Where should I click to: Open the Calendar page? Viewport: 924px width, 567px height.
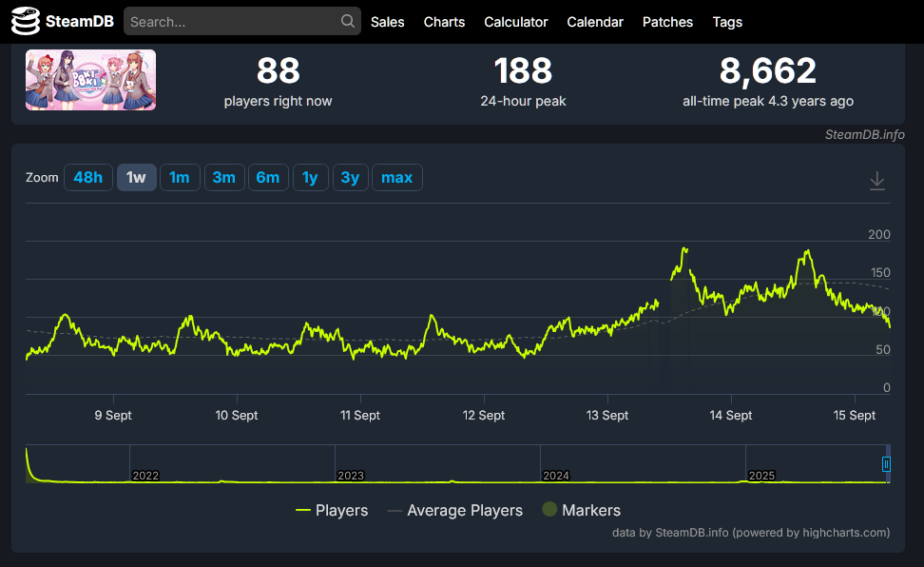[x=594, y=22]
